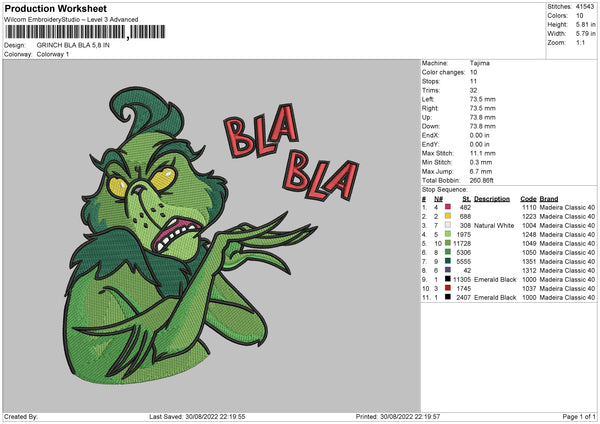Image resolution: width=600 pixels, height=424 pixels.
Task: Click the Color changes label
Action: pyautogui.click(x=443, y=72)
